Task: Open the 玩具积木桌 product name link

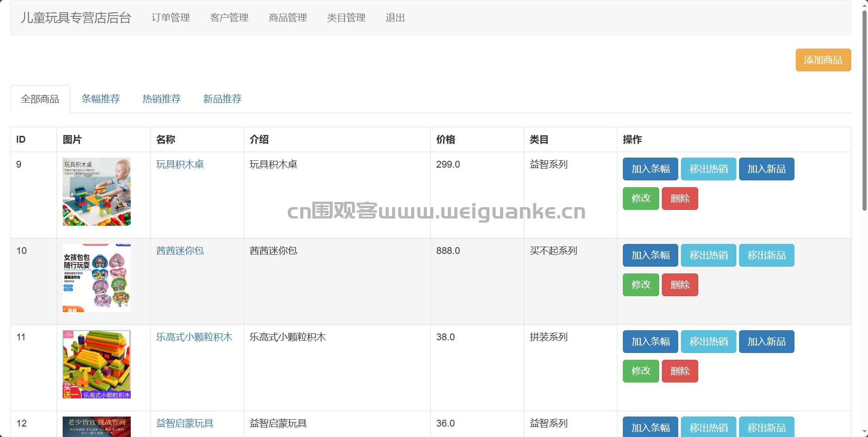Action: (x=180, y=164)
